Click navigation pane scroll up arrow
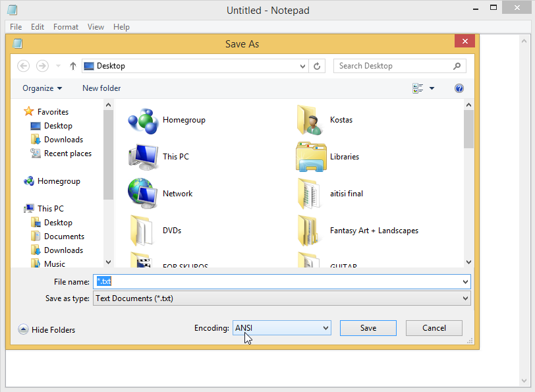This screenshot has height=392, width=535. (x=108, y=105)
